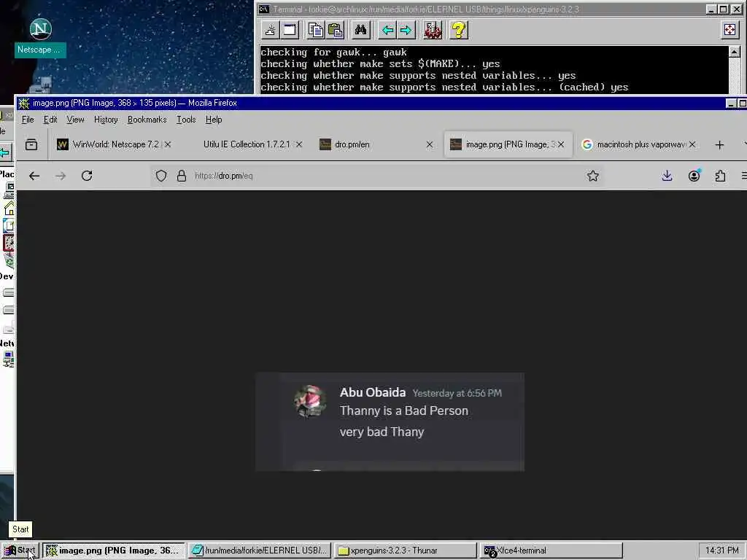Open the Firefox History menu
The width and height of the screenshot is (747, 560).
click(106, 120)
